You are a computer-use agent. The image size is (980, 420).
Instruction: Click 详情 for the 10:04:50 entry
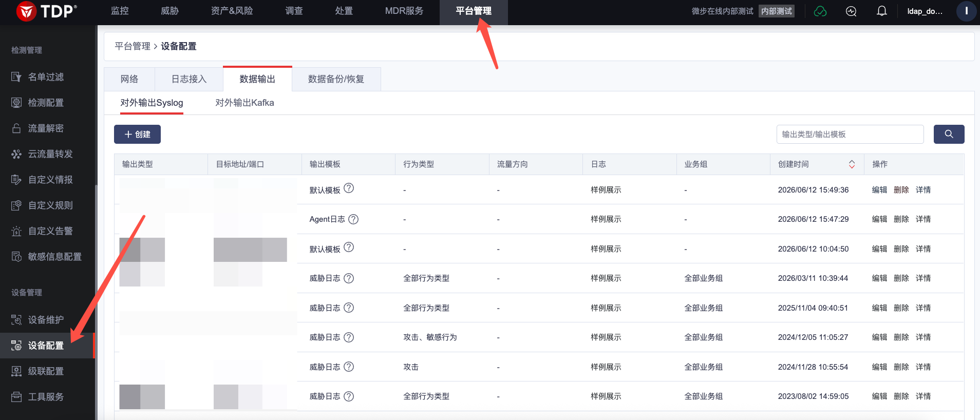click(923, 249)
